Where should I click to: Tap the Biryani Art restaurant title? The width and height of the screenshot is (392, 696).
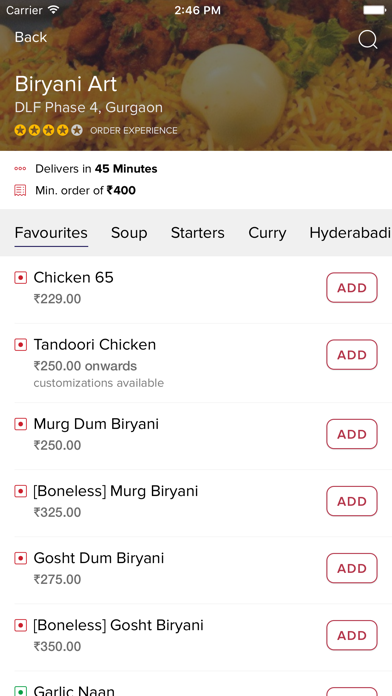(x=66, y=84)
